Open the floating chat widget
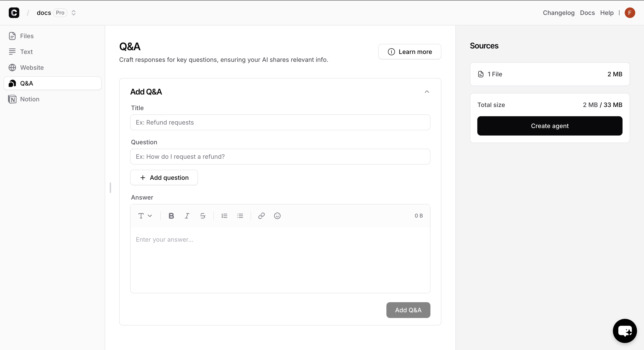The width and height of the screenshot is (644, 350). [x=625, y=331]
